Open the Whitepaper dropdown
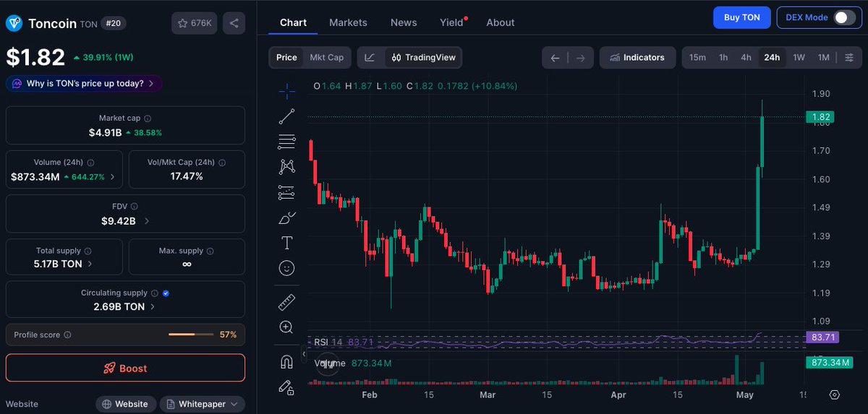The height and width of the screenshot is (414, 868). (202, 404)
